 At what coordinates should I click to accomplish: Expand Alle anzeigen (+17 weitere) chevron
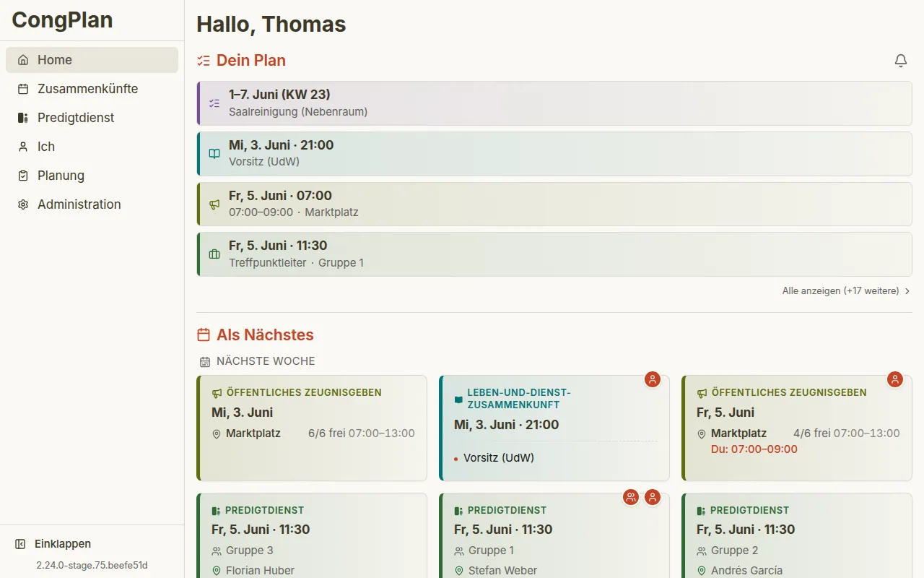coord(907,291)
